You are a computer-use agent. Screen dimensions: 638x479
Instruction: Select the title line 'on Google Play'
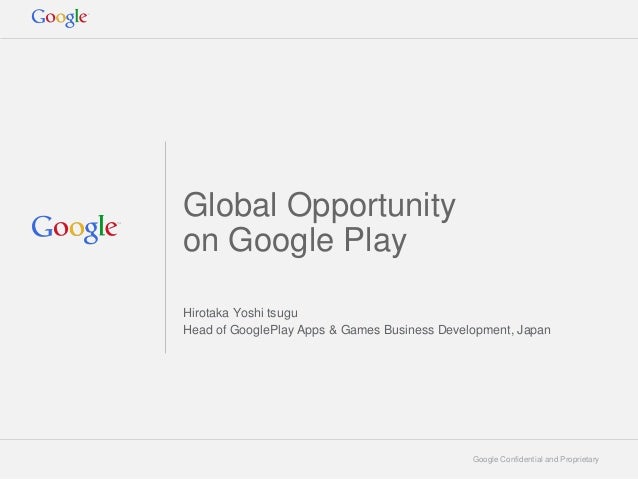pos(295,241)
